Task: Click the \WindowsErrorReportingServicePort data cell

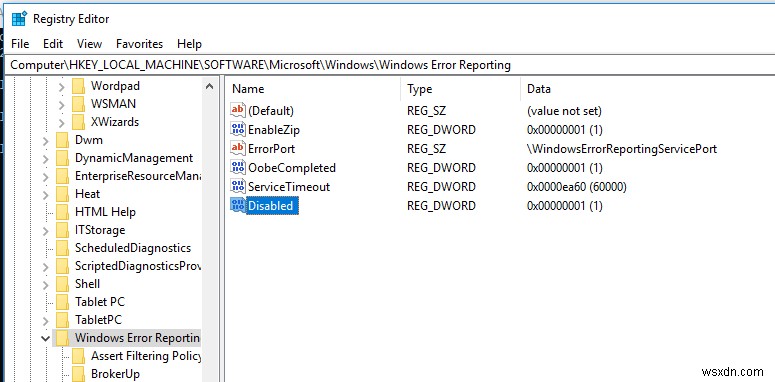Action: pyautogui.click(x=622, y=149)
